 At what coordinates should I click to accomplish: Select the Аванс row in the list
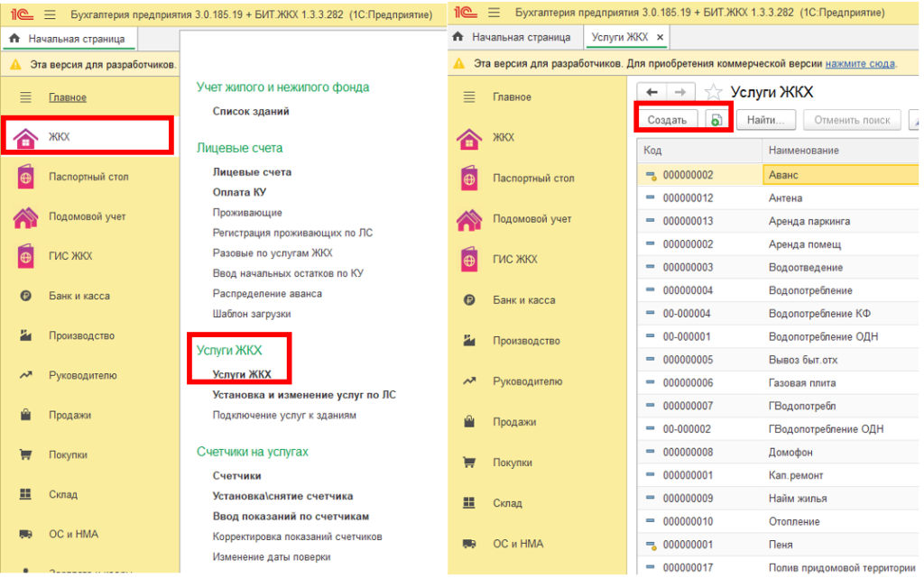pos(784,175)
